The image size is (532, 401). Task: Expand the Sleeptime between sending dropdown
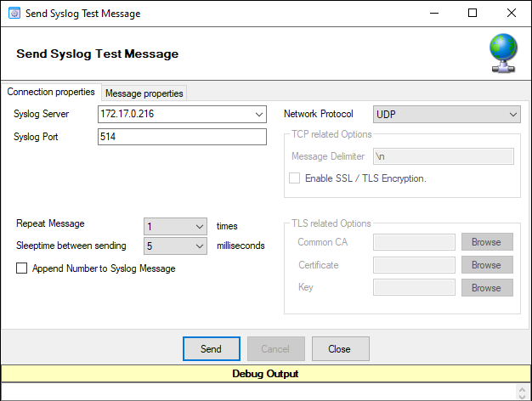(200, 246)
